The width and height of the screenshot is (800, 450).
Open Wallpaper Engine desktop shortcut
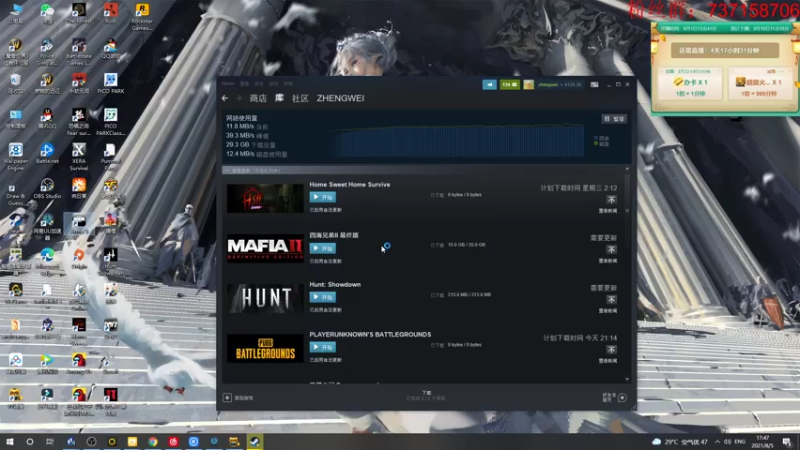16,156
